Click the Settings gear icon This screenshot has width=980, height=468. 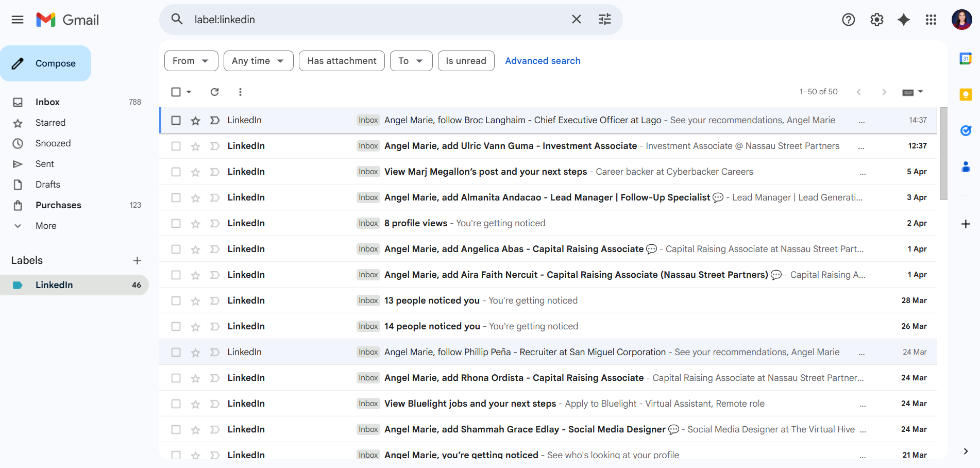pyautogui.click(x=876, y=20)
